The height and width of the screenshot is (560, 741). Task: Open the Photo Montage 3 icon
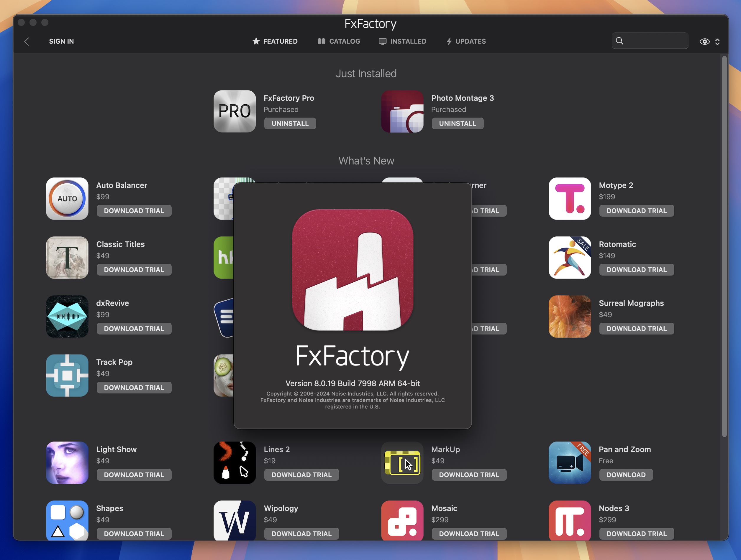pyautogui.click(x=402, y=111)
